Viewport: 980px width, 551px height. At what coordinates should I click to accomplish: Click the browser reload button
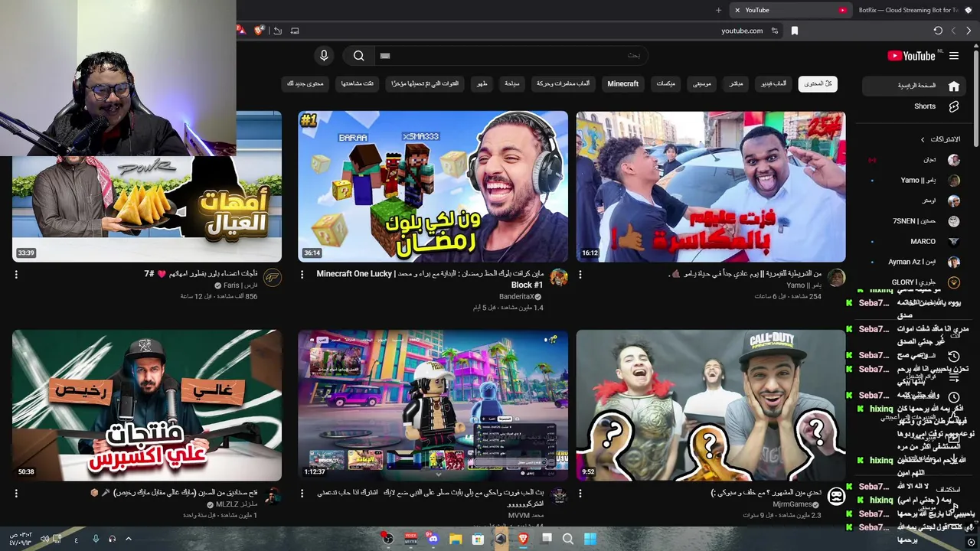coord(938,31)
